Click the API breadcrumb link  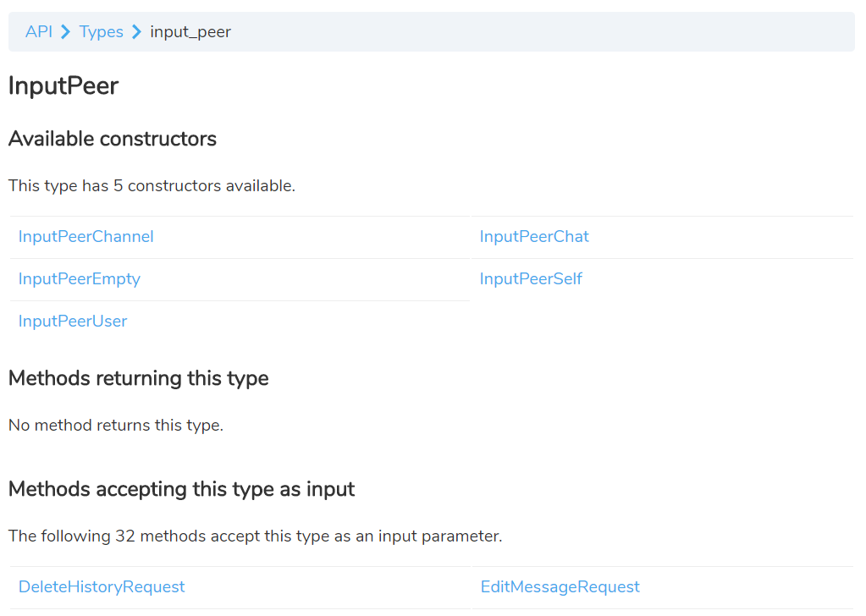(39, 32)
